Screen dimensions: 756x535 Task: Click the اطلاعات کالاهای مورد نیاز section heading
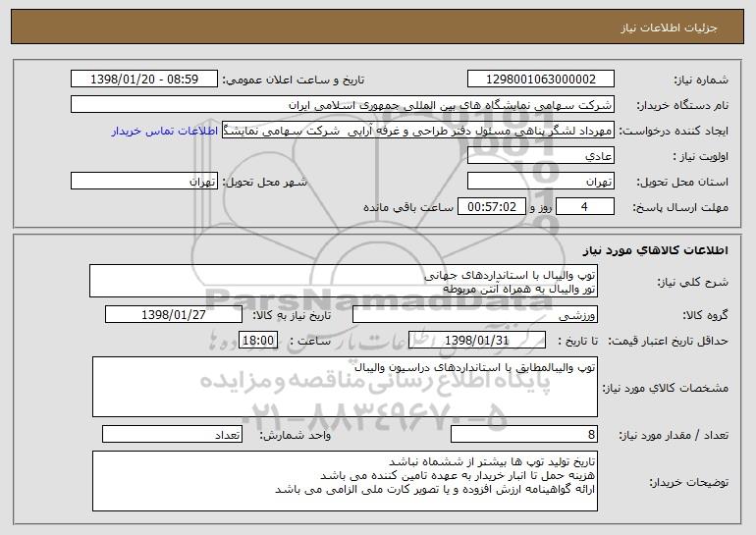tap(655, 249)
